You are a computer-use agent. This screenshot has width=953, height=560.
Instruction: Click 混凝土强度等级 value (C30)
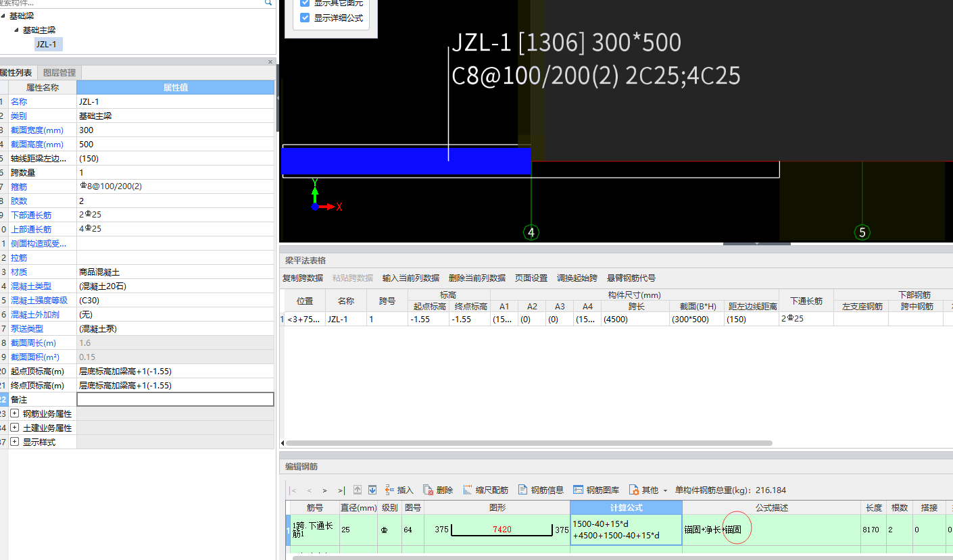[176, 300]
